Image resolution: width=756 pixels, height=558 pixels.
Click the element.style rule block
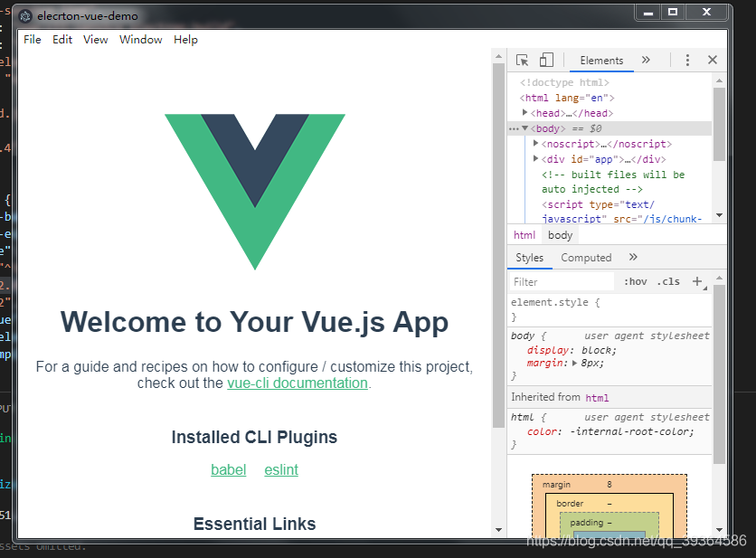(610, 309)
